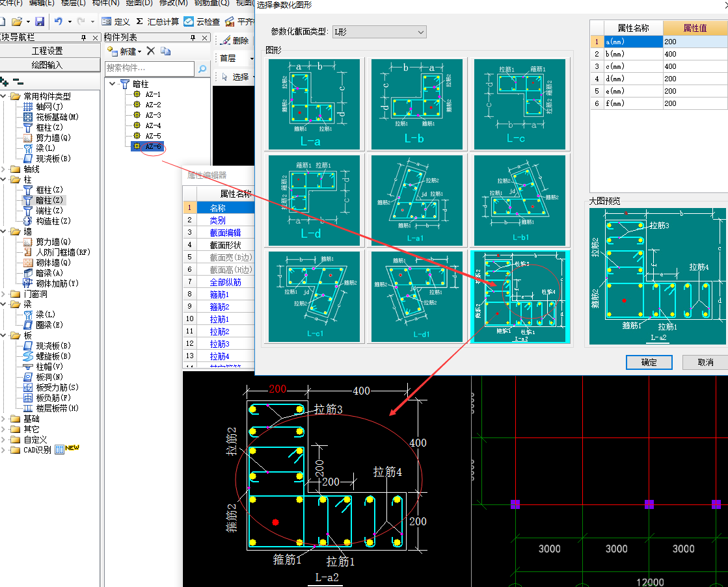Select the L-a section shape thumbnail
This screenshot has width=728, height=587.
tap(314, 105)
